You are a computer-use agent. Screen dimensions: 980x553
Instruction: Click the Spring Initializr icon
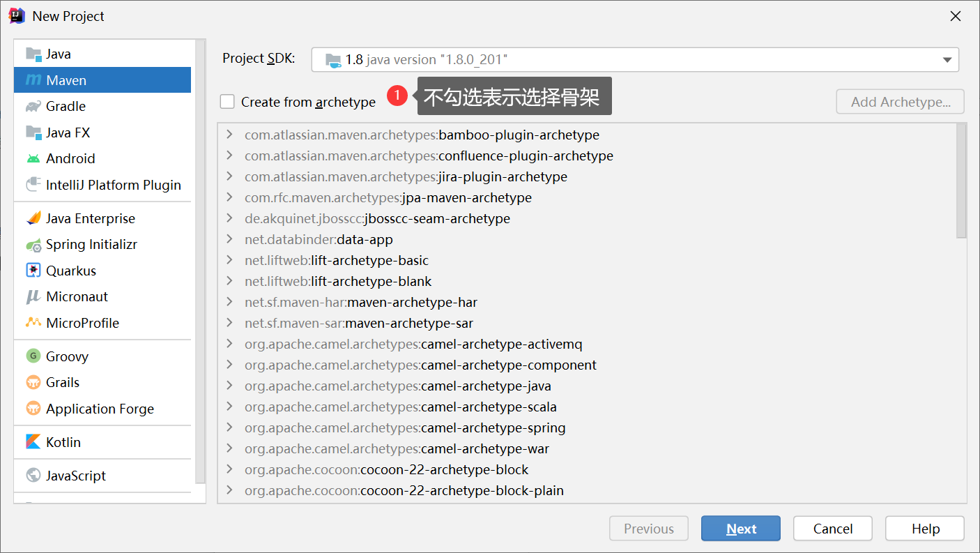click(33, 245)
